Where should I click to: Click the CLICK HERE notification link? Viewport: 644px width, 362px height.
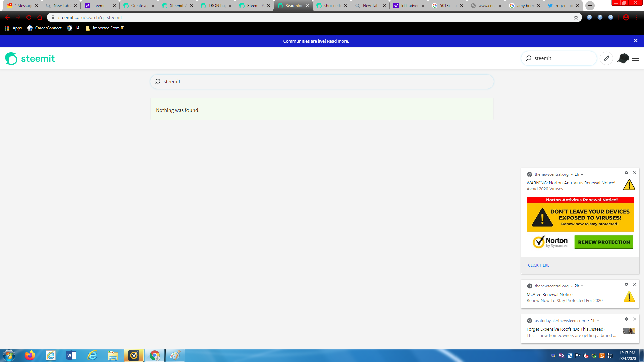(538, 265)
